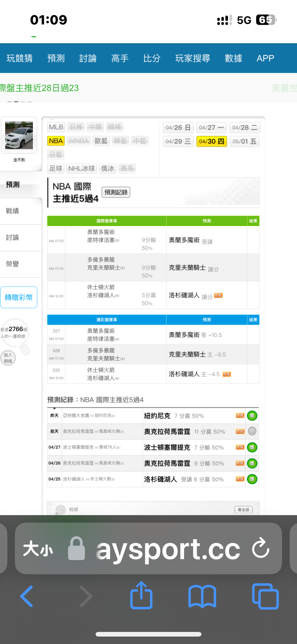The image size is (297, 644).
Task: Click the 轉贈彩幣 button
Action: tap(19, 297)
